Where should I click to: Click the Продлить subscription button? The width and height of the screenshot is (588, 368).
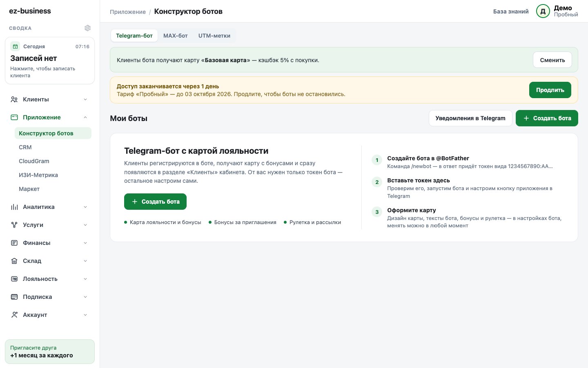click(x=550, y=90)
